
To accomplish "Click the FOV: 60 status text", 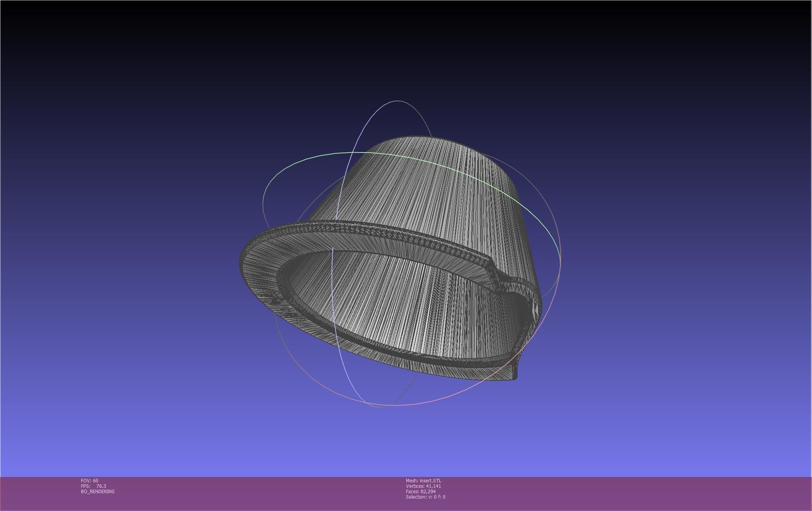I will pos(89,480).
